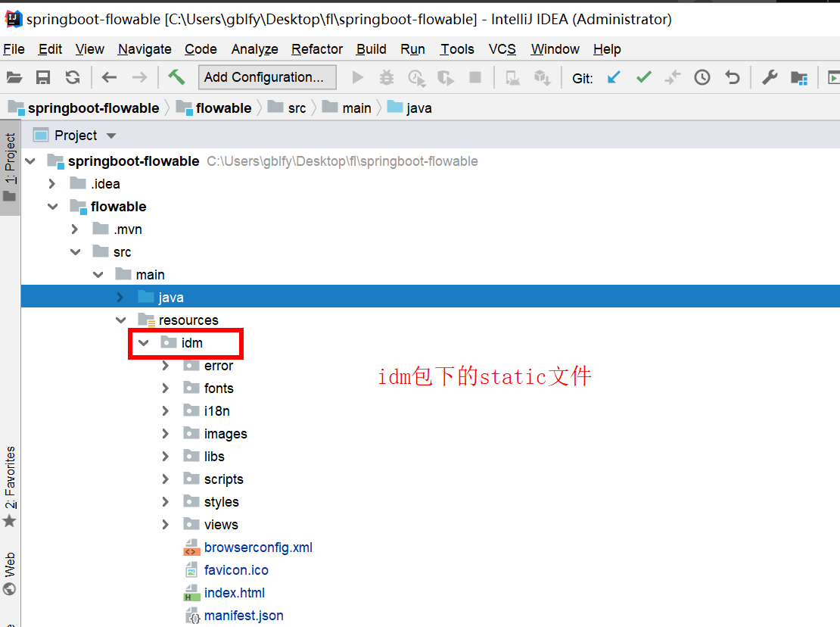Click the Git Update Project arrow
Image resolution: width=840 pixels, height=627 pixels.
coord(614,78)
